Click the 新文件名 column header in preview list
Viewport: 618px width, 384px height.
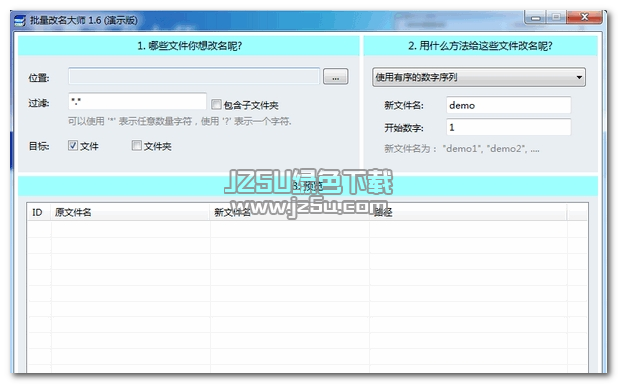290,213
